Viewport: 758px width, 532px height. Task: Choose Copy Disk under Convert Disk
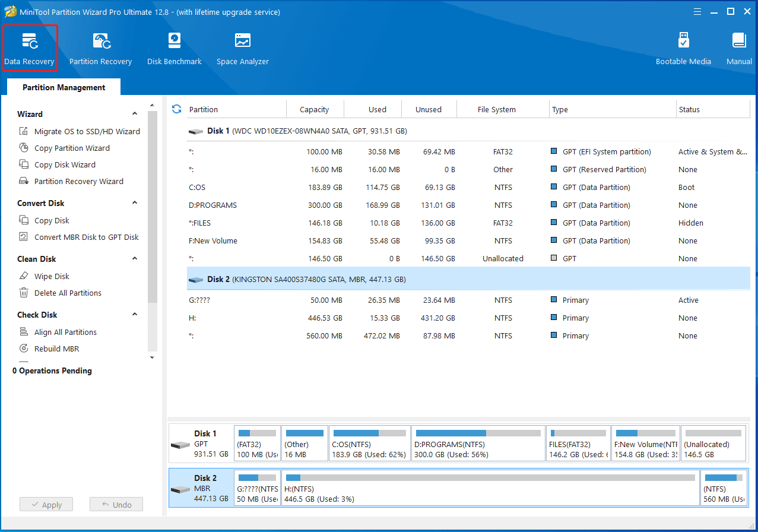44,220
